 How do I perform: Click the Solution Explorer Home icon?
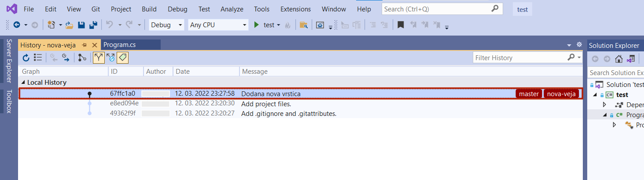click(x=618, y=59)
